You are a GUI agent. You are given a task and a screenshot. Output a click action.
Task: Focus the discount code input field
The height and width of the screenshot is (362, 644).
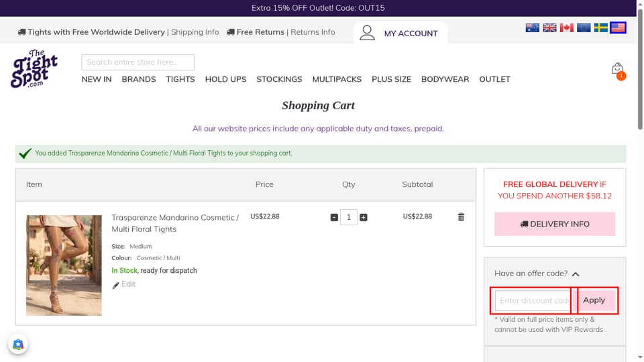tap(533, 300)
